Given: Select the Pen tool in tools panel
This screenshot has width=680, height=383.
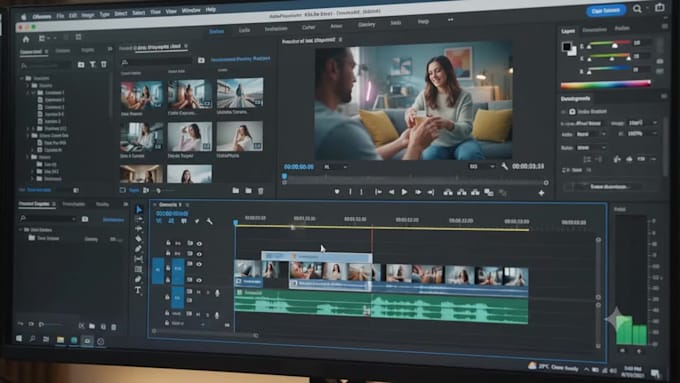Looking at the screenshot, I should pos(139,249).
